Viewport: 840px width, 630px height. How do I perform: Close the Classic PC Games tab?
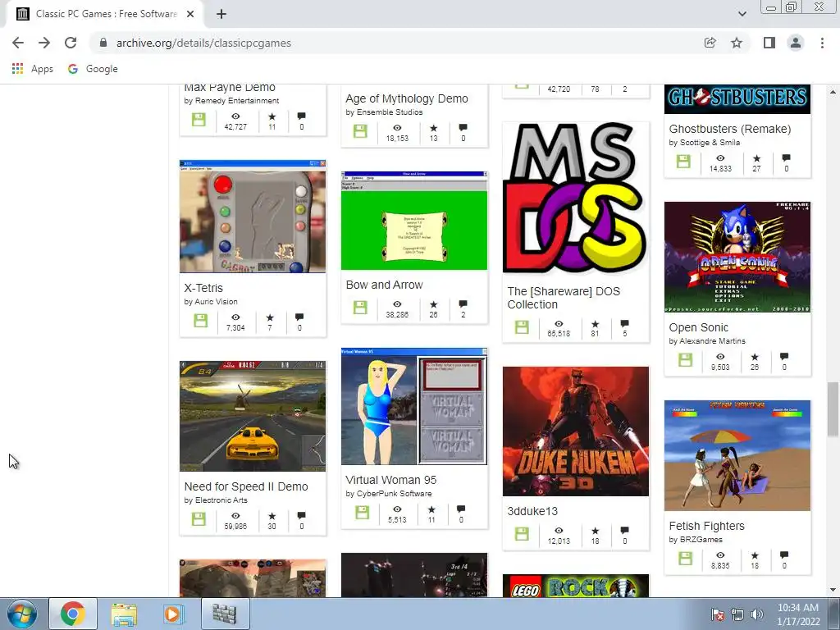(190, 14)
